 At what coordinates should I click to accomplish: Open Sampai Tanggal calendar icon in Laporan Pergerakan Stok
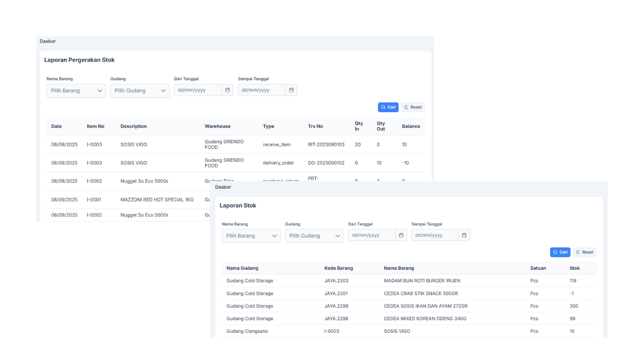click(291, 90)
